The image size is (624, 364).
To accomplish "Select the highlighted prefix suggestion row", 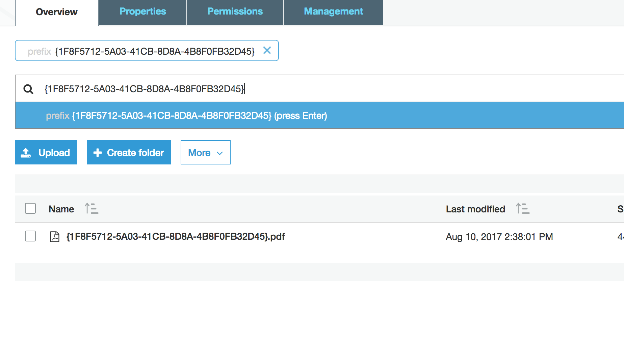I will tap(186, 115).
